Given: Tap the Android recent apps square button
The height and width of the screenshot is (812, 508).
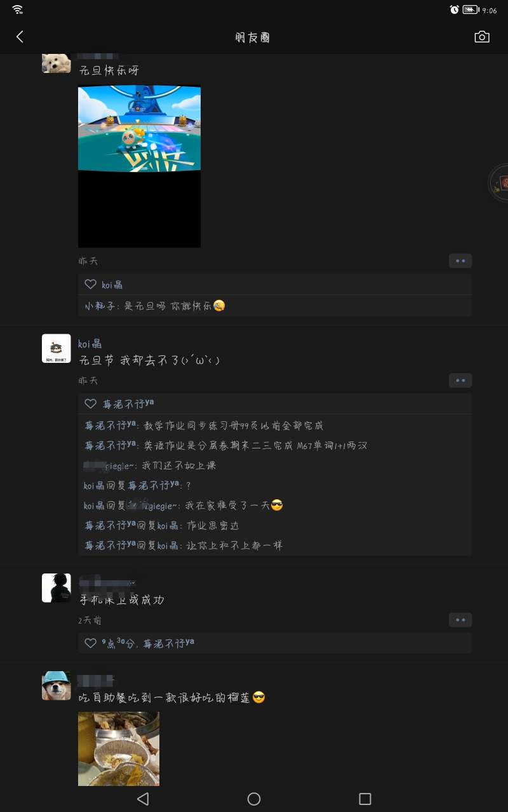Looking at the screenshot, I should pyautogui.click(x=364, y=799).
